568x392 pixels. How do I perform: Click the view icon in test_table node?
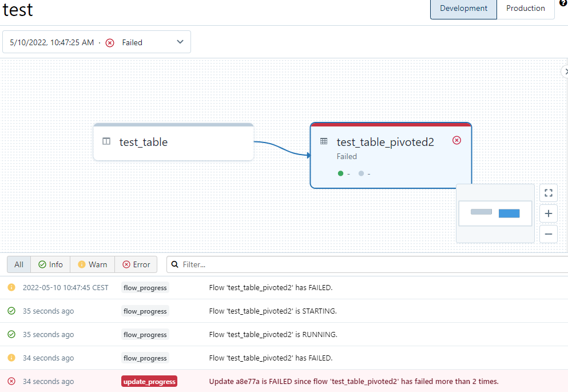pos(106,141)
